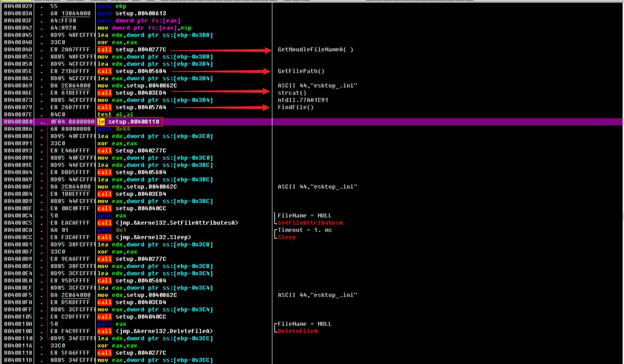This screenshot has width=624, height=364.
Task: Select call to kernel32.Sleep
Action: point(144,237)
